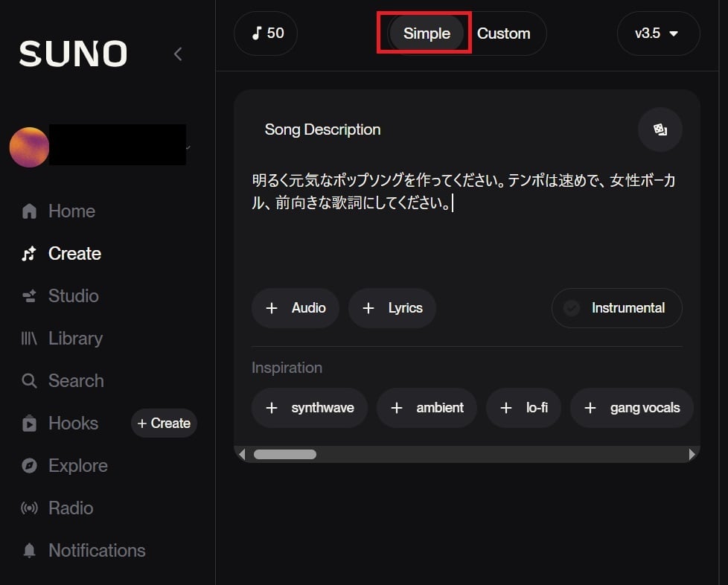The image size is (728, 585).
Task: Add the synthwave inspiration tag
Action: [x=309, y=408]
